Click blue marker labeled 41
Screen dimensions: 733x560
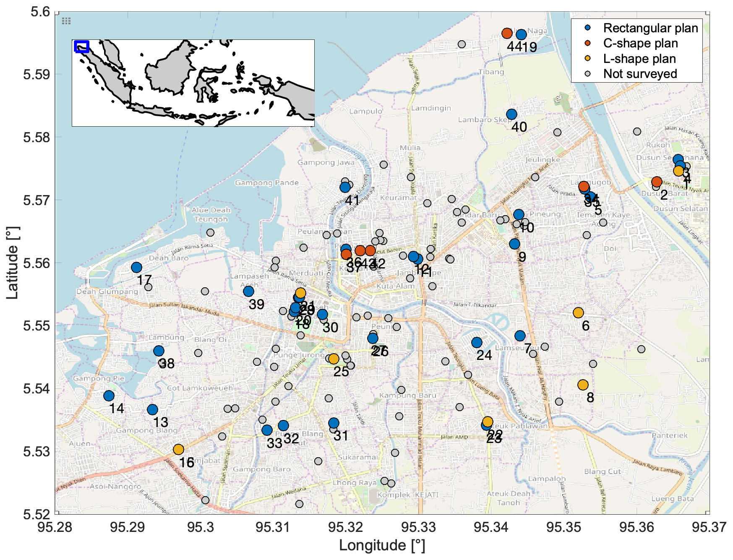tap(345, 187)
